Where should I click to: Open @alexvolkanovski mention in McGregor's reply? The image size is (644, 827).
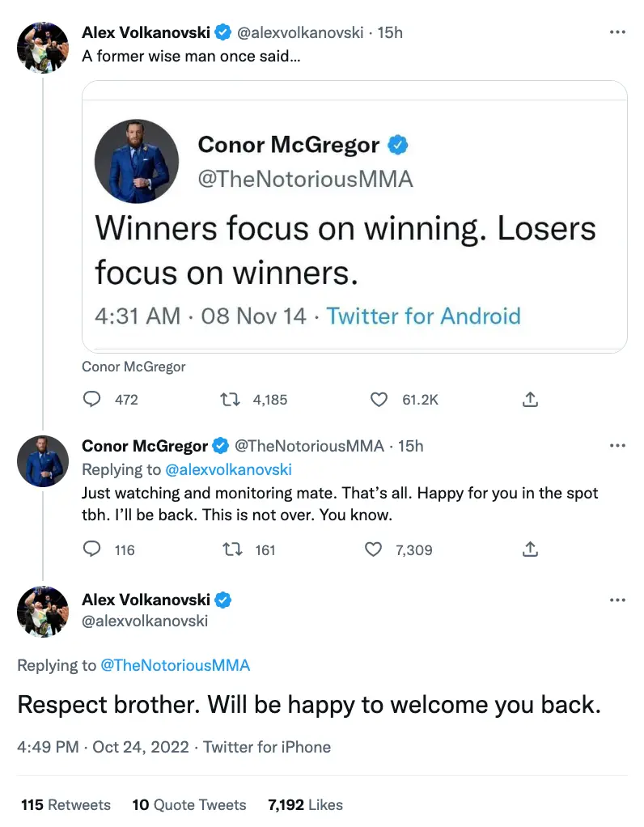click(x=228, y=469)
